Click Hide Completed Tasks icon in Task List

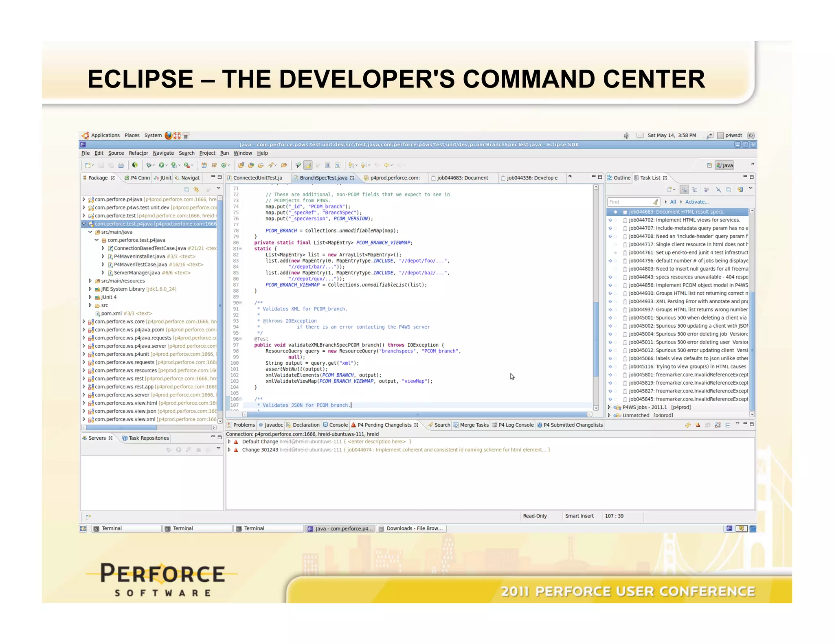click(719, 190)
